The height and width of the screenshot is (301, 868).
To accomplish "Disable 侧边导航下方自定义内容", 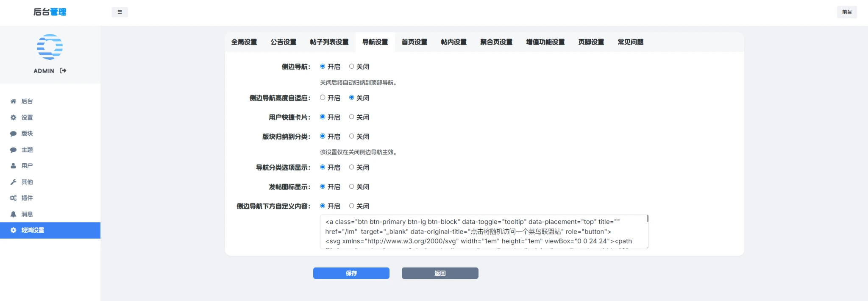I will [x=351, y=206].
